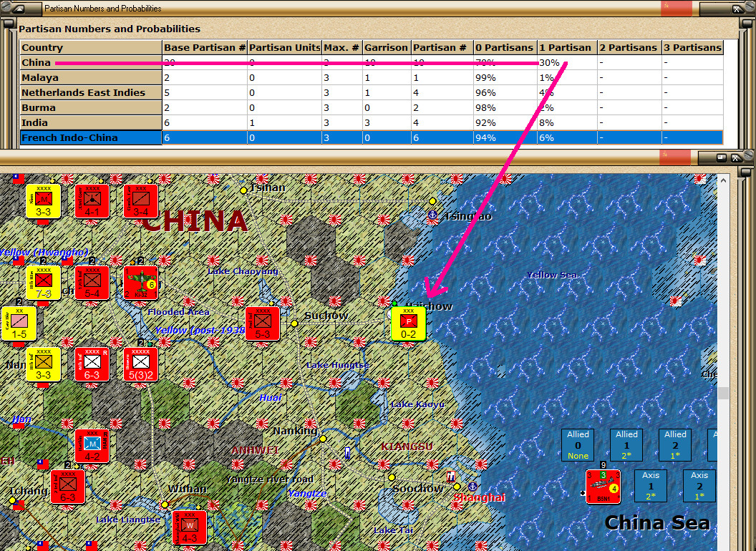756x551 pixels.
Task: Select the Malaya row
Action: point(372,77)
